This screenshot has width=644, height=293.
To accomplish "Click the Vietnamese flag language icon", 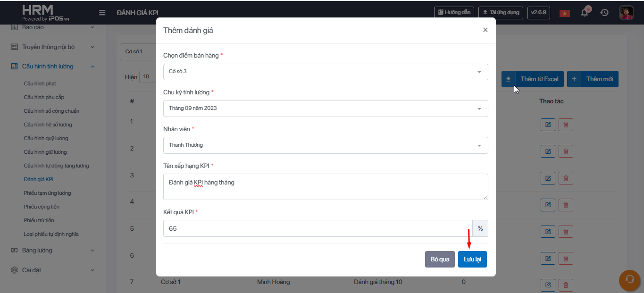I will 564,13.
